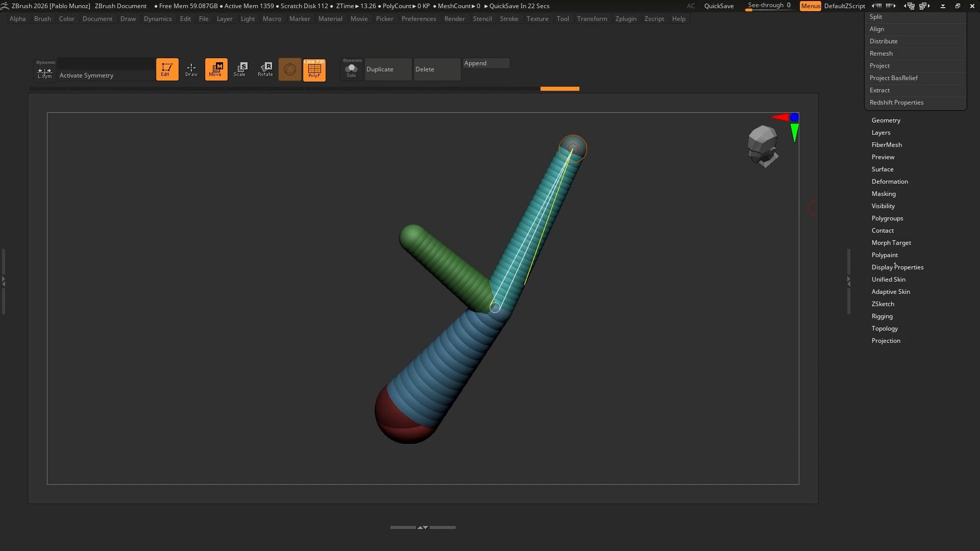Toggle the Menus button in title bar
The image size is (980, 551).
click(x=810, y=6)
